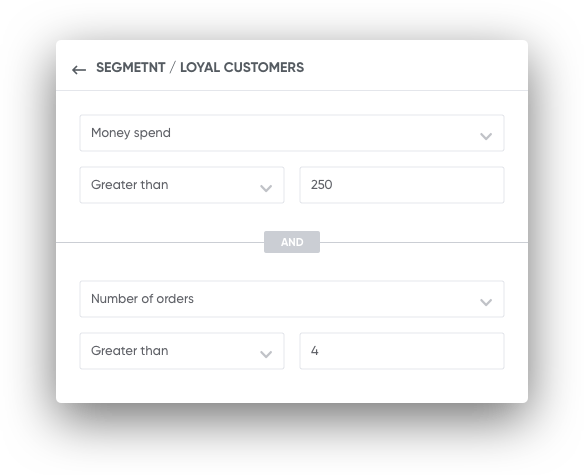Click the chevron icon in Money spend field
The height and width of the screenshot is (475, 584).
pos(486,136)
